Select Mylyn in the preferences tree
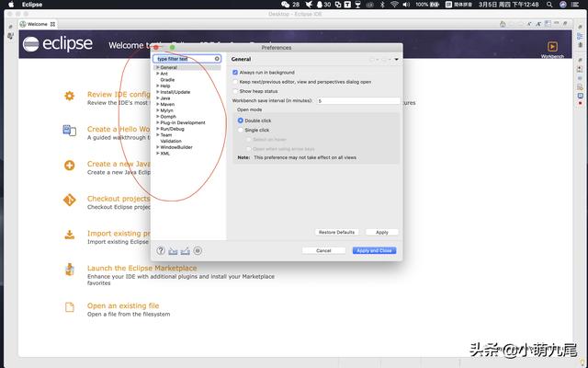588x368 pixels. tap(166, 110)
